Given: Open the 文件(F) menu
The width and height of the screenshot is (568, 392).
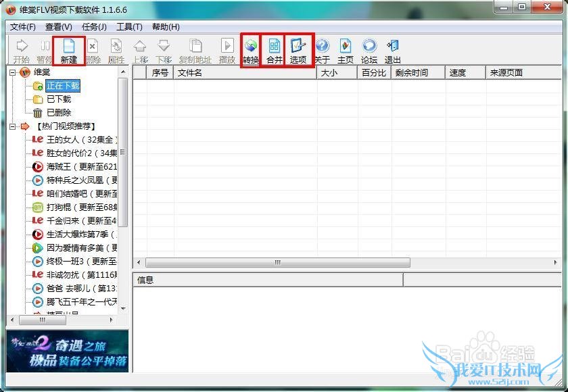Looking at the screenshot, I should click(23, 27).
